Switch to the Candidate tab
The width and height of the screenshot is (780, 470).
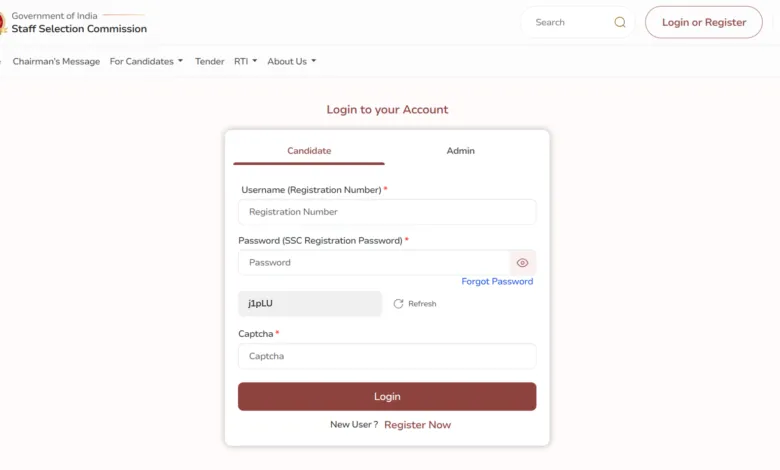coord(309,151)
